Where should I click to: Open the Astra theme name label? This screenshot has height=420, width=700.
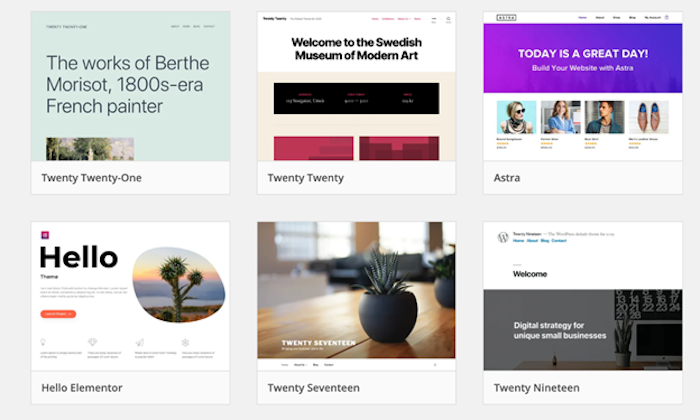click(507, 178)
